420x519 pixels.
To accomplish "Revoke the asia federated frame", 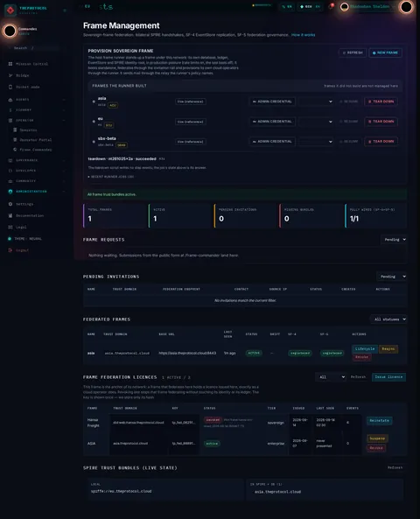I will point(361,357).
